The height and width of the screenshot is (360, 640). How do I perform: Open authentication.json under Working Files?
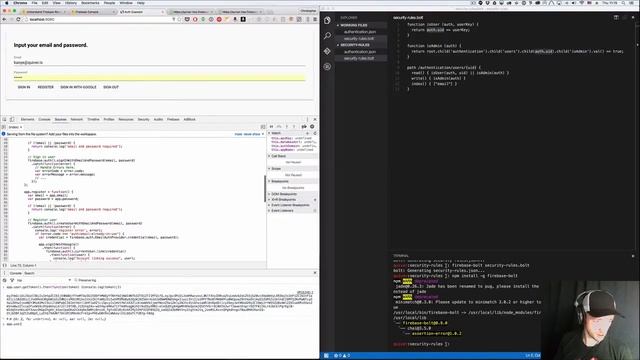click(359, 32)
